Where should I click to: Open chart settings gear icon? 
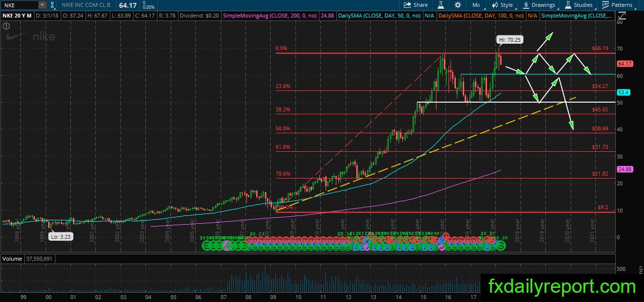(x=458, y=5)
